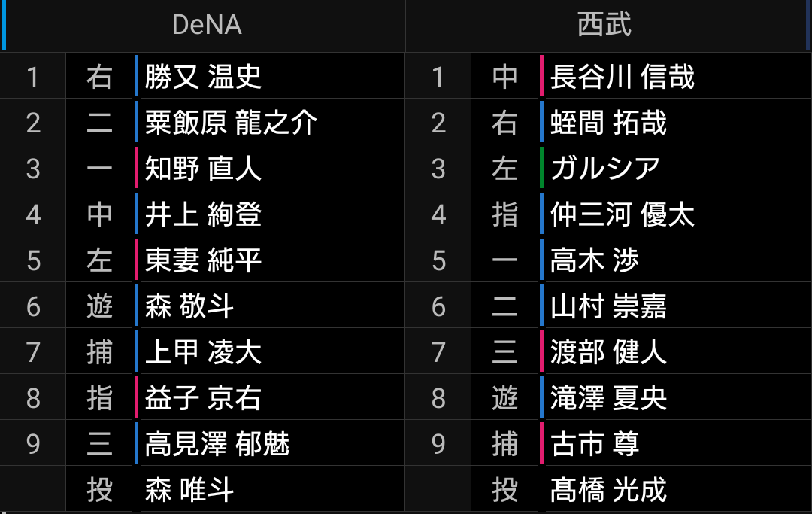Open player 勝又 温史
The height and width of the screenshot is (514, 812).
click(203, 77)
